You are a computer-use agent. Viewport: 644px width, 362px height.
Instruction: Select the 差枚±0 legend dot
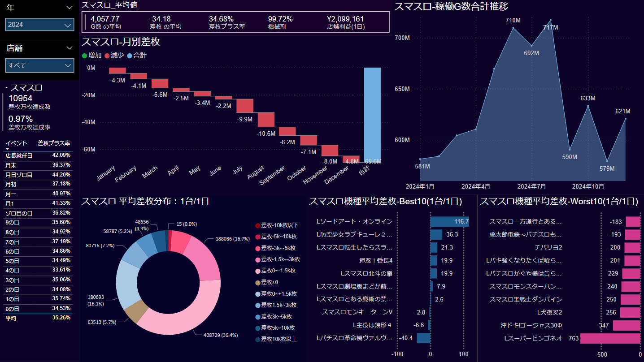[257, 282]
